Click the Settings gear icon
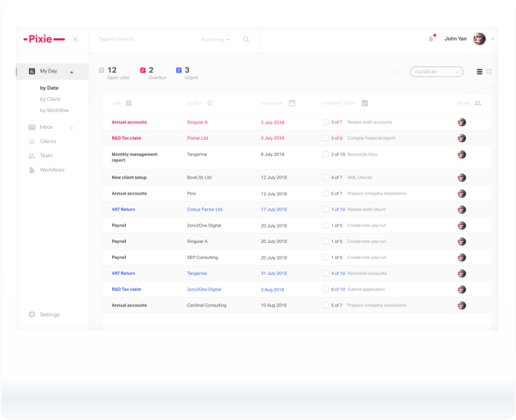Image resolution: width=516 pixels, height=420 pixels. coord(32,315)
